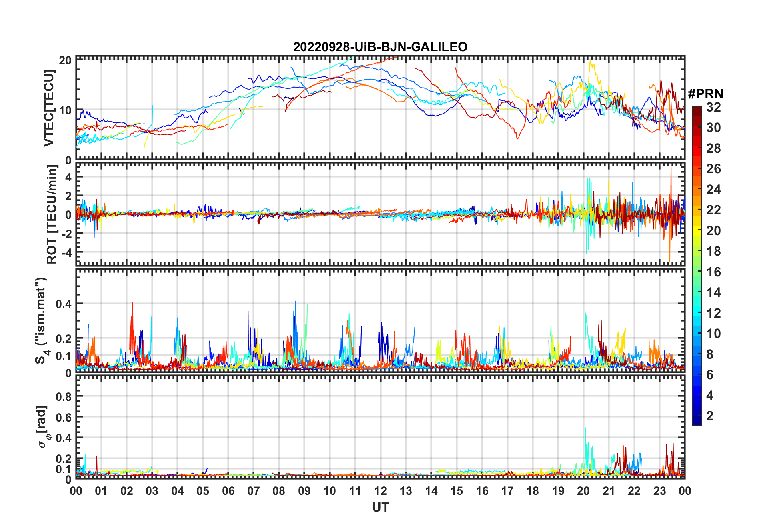Click sigma phi y-axis tick label 0.8
The image size is (761, 532).
(x=64, y=396)
